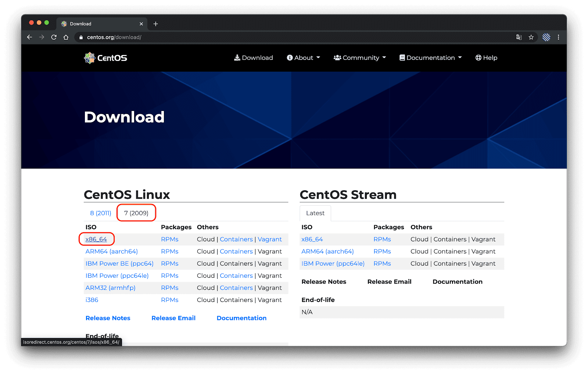Open the Help navigation link

(x=486, y=58)
